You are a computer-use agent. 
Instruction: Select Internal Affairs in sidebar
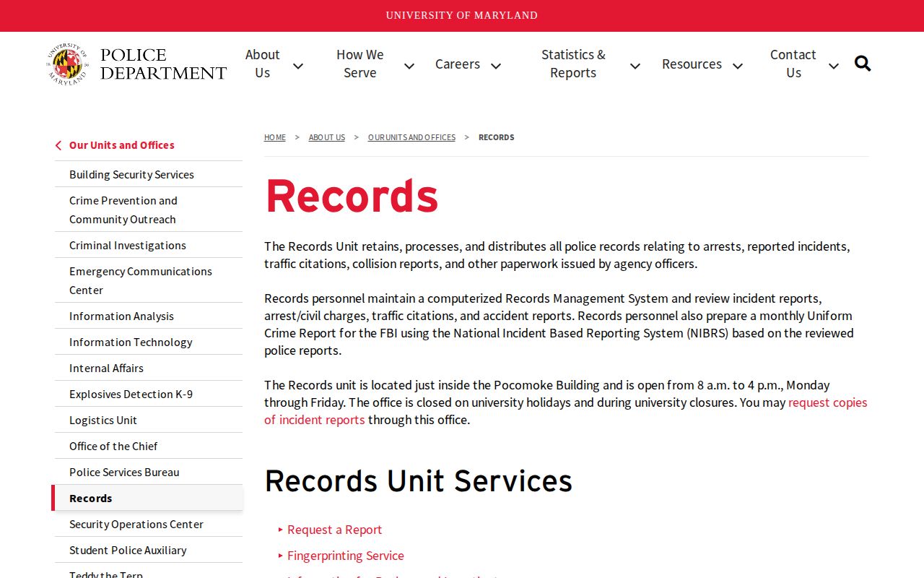point(149,368)
